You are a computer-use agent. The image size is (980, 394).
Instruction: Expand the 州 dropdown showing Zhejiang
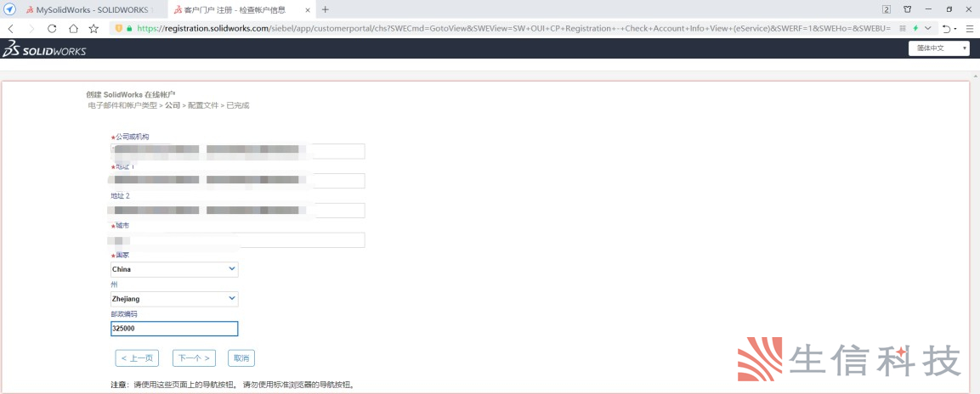pyautogui.click(x=174, y=299)
